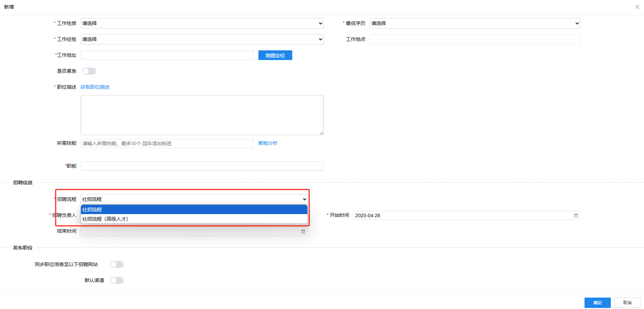Click the 获取职位描述 link
This screenshot has width=644, height=309.
95,87
